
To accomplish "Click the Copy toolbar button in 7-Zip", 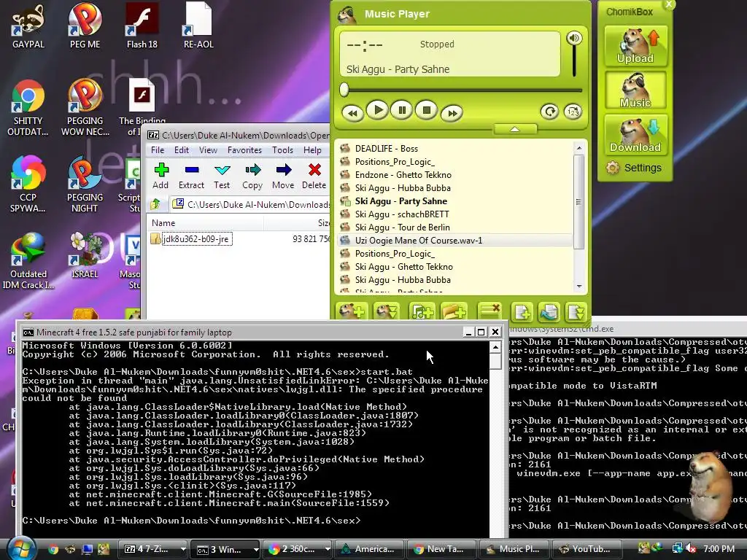I will [x=252, y=176].
